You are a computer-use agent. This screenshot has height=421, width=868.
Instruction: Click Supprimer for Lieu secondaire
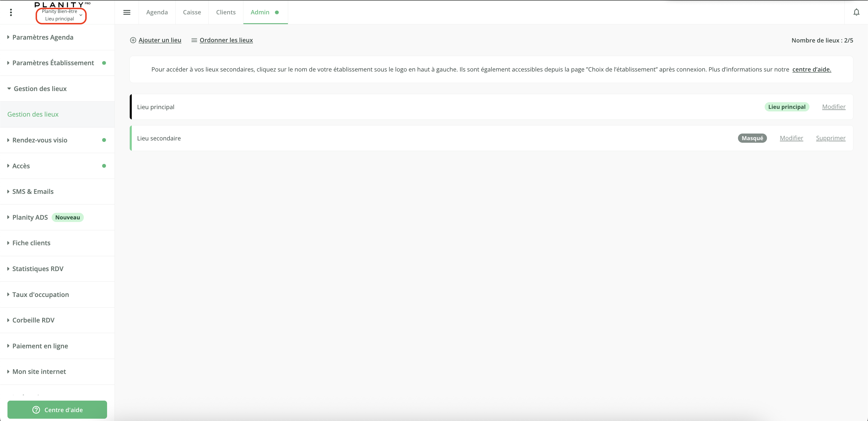tap(831, 138)
